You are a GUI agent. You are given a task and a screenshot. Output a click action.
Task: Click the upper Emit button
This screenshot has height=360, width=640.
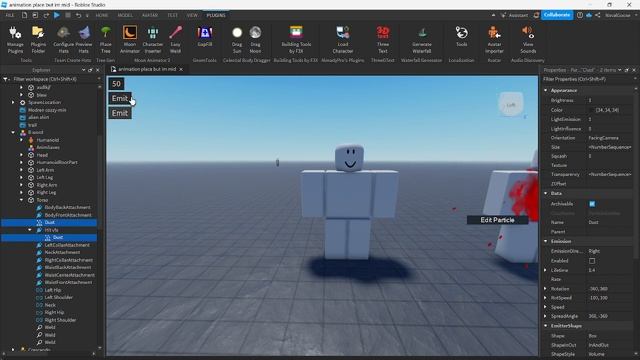pyautogui.click(x=120, y=98)
